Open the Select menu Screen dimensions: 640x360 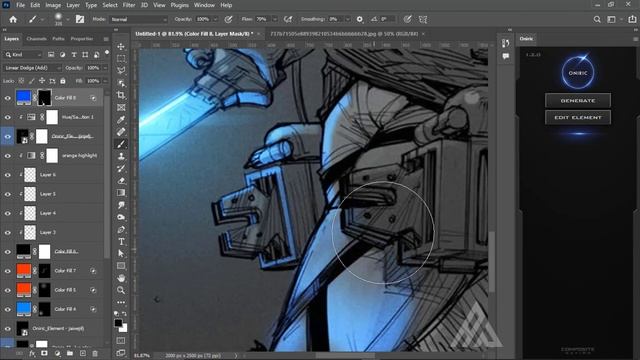pyautogui.click(x=110, y=5)
